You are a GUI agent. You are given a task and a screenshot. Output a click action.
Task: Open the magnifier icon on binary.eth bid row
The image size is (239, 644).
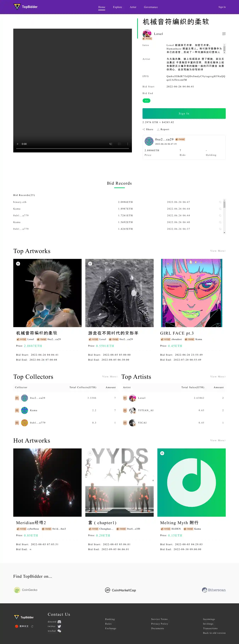click(x=220, y=202)
